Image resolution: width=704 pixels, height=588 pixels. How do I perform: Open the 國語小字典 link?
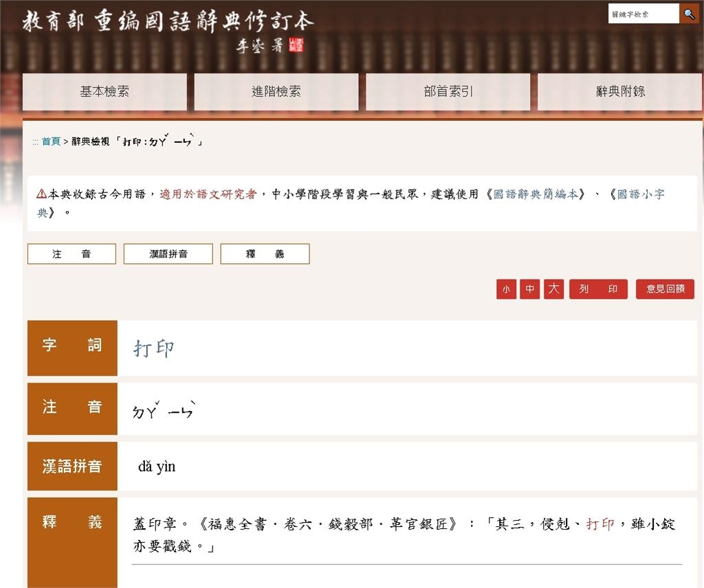pos(641,194)
